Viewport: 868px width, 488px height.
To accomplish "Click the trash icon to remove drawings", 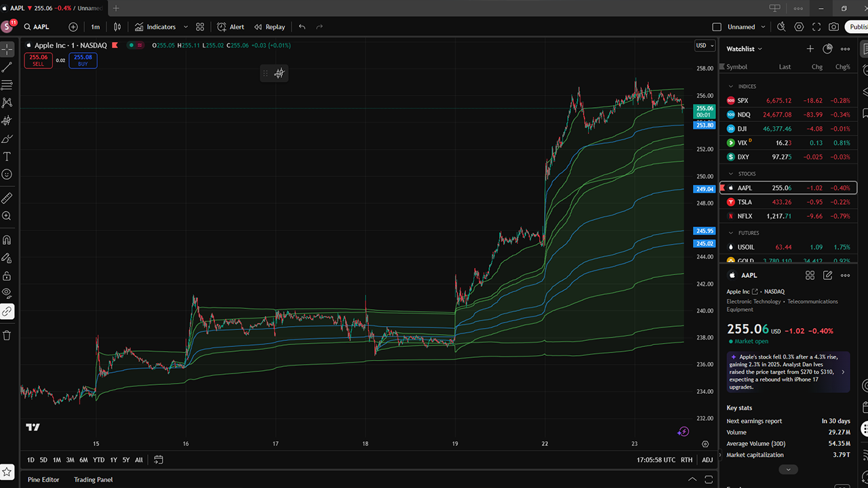I will [7, 335].
